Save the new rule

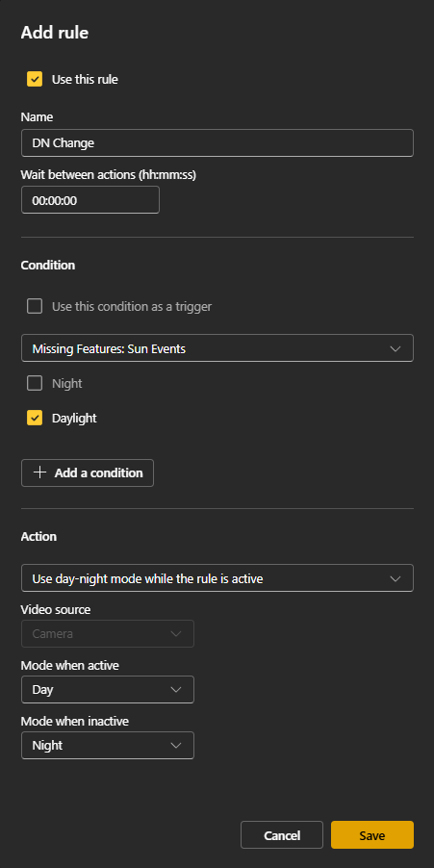point(372,834)
